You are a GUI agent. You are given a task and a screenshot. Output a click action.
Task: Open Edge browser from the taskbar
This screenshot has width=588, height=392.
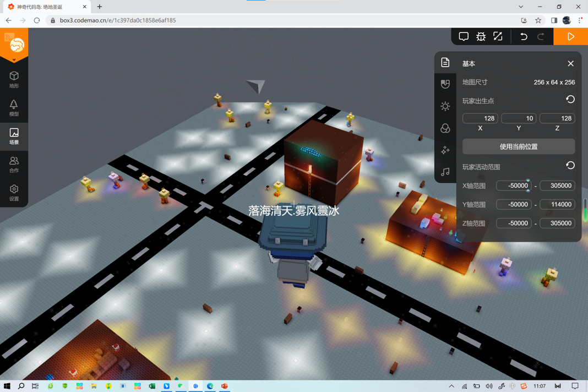pyautogui.click(x=210, y=386)
